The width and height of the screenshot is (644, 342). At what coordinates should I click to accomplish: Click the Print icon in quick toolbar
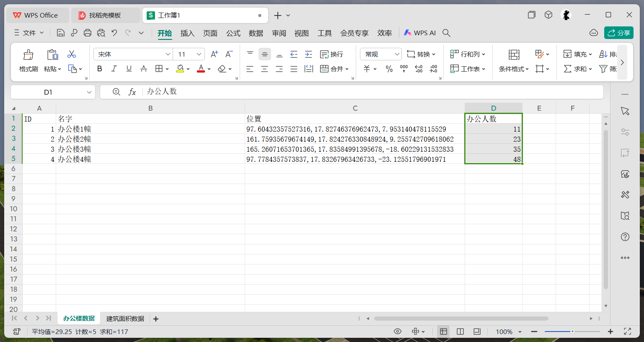(x=88, y=33)
